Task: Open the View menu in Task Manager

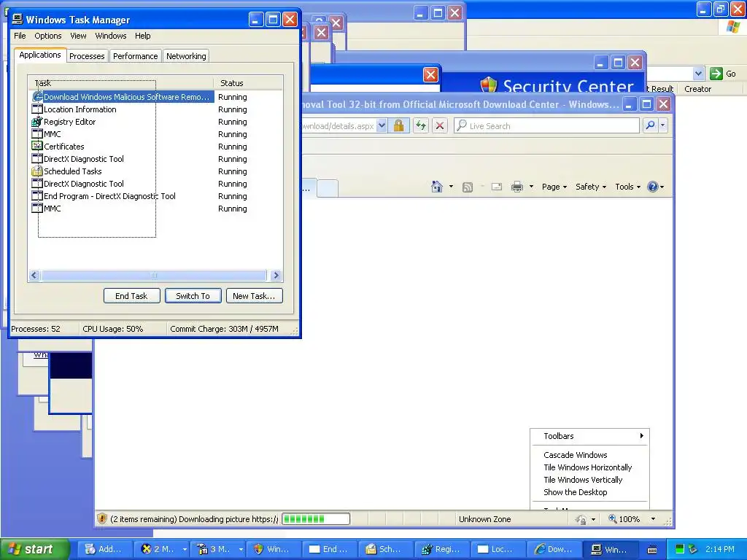Action: pos(78,36)
